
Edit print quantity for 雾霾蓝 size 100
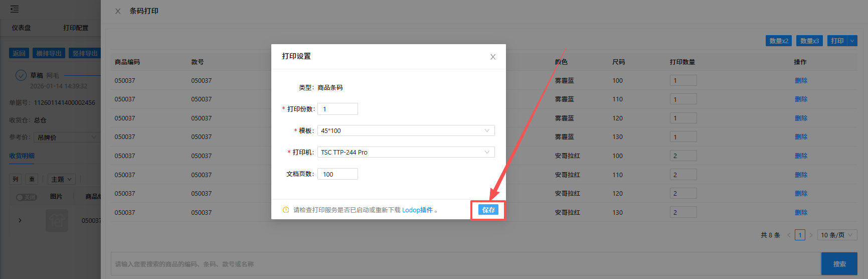(x=683, y=80)
